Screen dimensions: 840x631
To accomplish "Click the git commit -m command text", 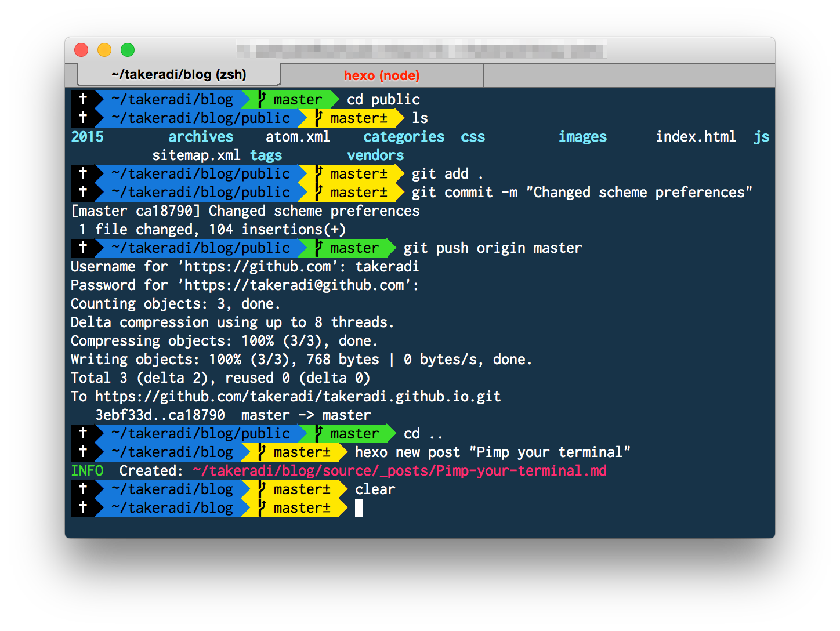I will [582, 193].
